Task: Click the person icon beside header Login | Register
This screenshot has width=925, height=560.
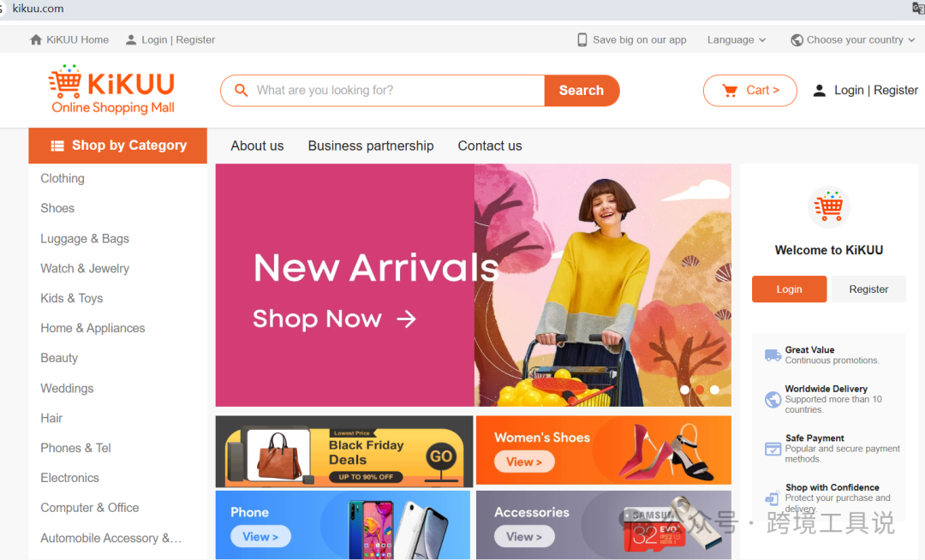Action: coord(820,90)
